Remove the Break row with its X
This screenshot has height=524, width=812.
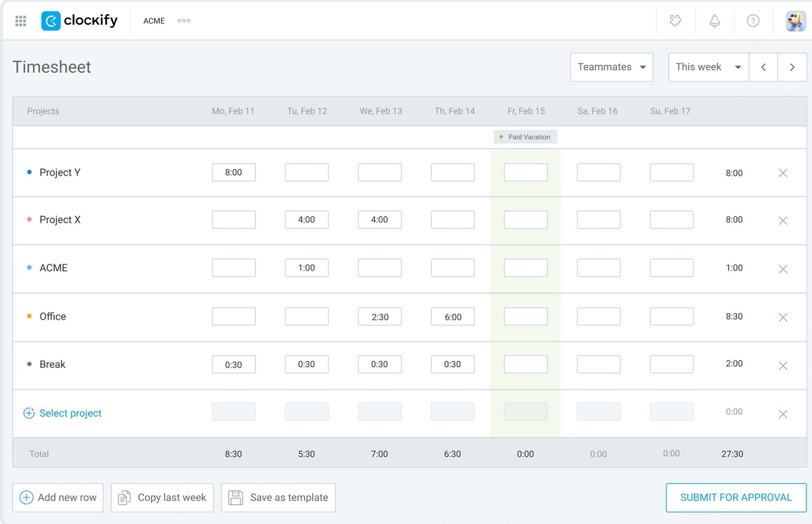point(783,366)
